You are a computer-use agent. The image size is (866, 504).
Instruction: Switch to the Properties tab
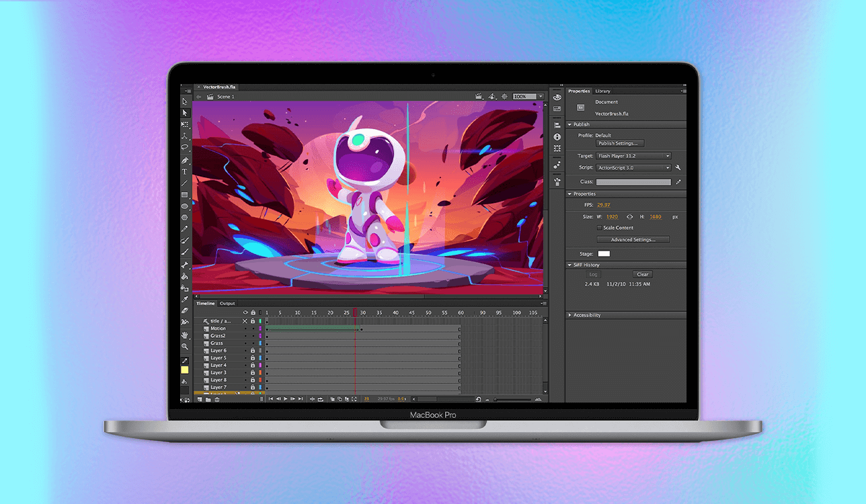tap(579, 91)
